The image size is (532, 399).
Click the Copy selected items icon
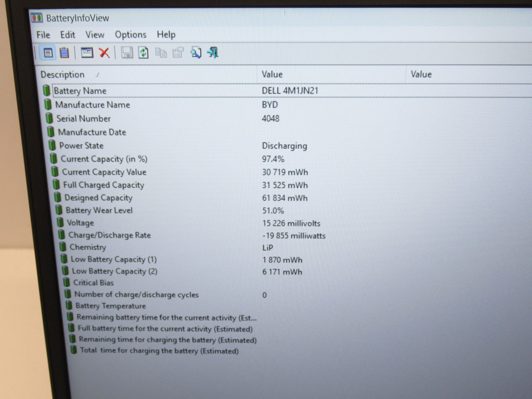(161, 53)
